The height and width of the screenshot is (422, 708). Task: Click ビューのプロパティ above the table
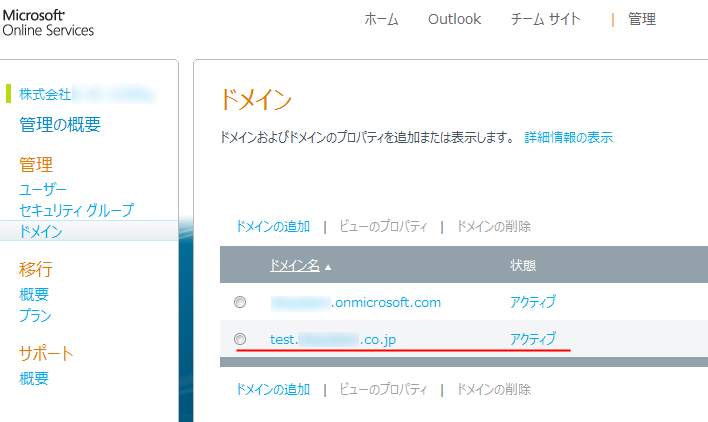pos(383,226)
